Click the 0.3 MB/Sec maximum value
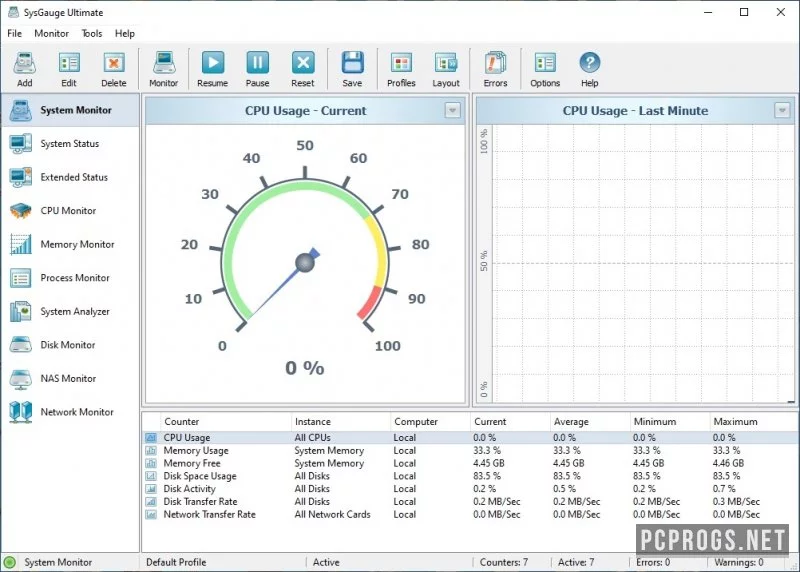The height and width of the screenshot is (572, 800). click(736, 502)
